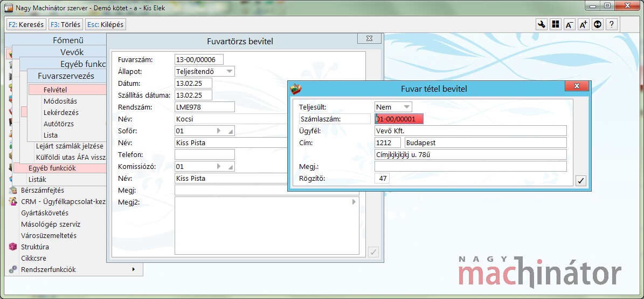Screen dimensions: 644x299
Task: Expand the Rendszerfunkciók submenu arrow
Action: [133, 269]
